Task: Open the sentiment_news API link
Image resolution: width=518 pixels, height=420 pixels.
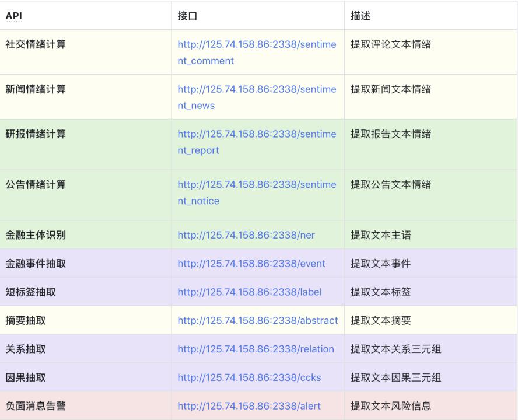Action: tap(257, 90)
